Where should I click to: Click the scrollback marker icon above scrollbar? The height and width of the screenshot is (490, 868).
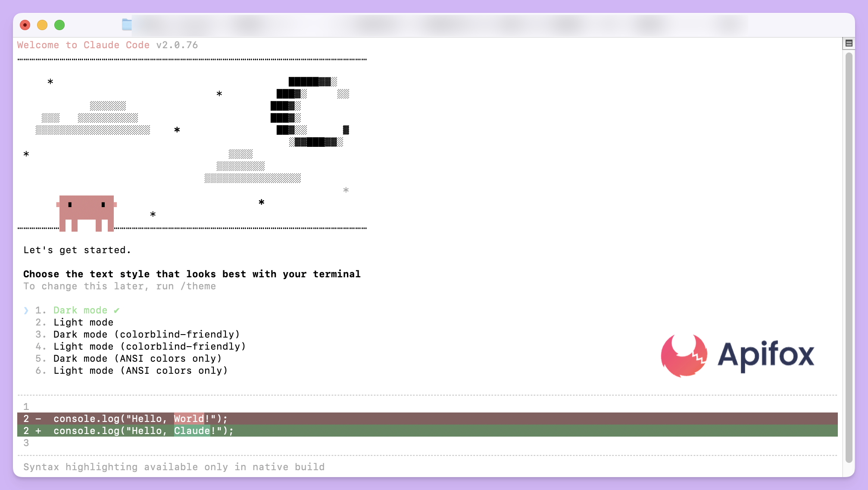[849, 43]
